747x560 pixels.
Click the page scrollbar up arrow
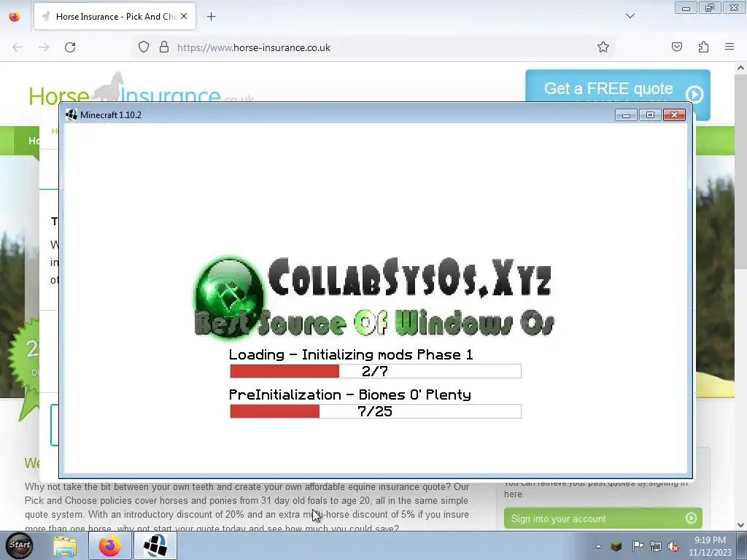[740, 68]
